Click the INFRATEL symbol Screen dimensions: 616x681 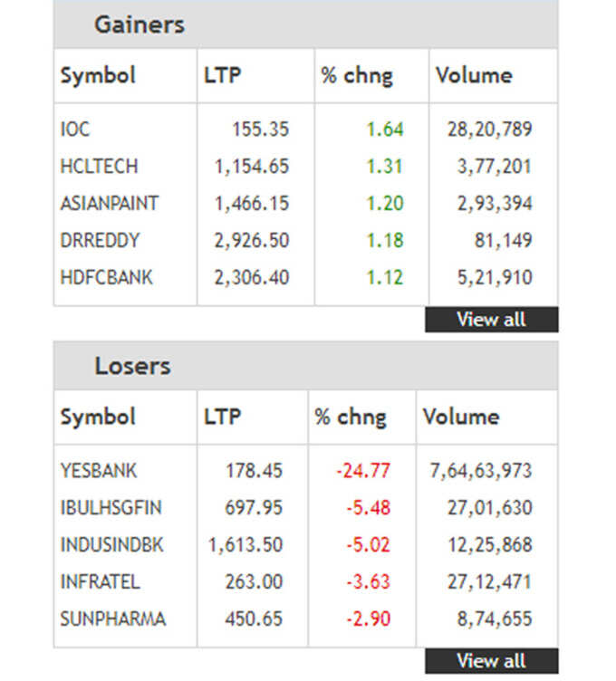100,581
